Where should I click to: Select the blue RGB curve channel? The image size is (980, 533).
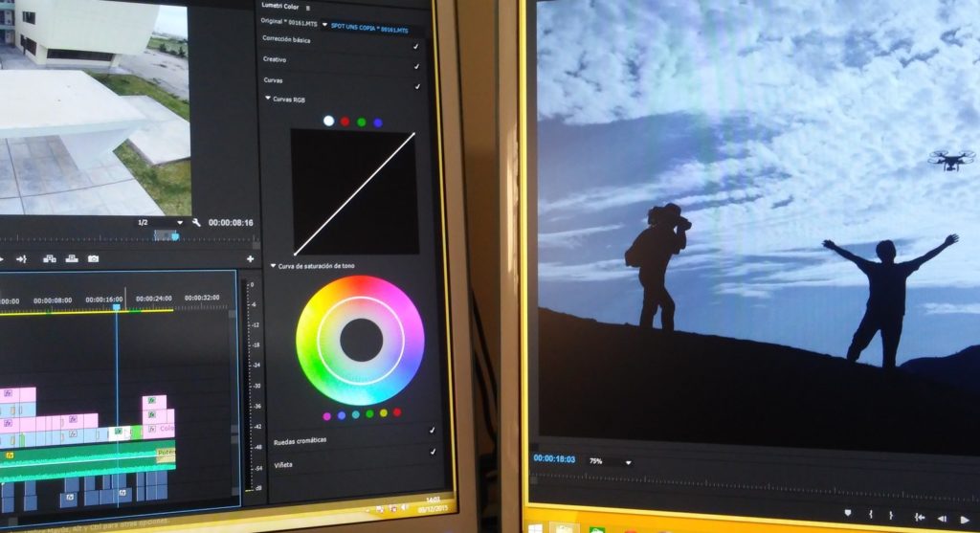tap(377, 123)
